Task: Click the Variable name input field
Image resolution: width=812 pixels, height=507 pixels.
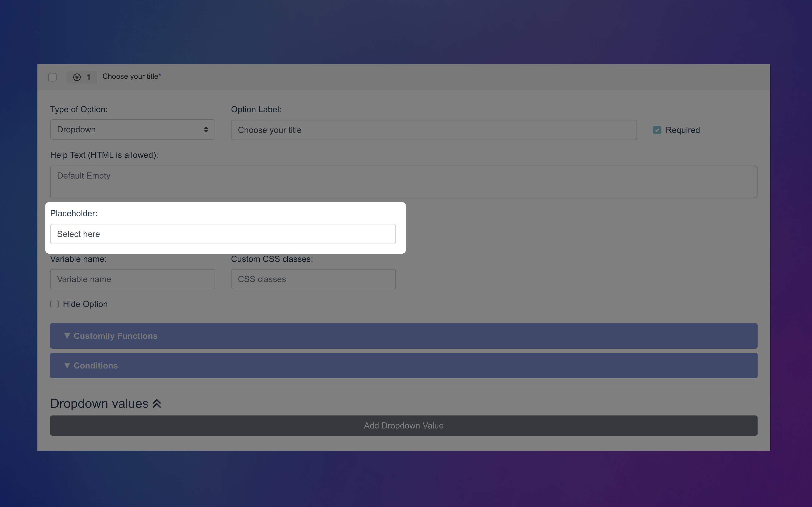Action: [x=132, y=279]
